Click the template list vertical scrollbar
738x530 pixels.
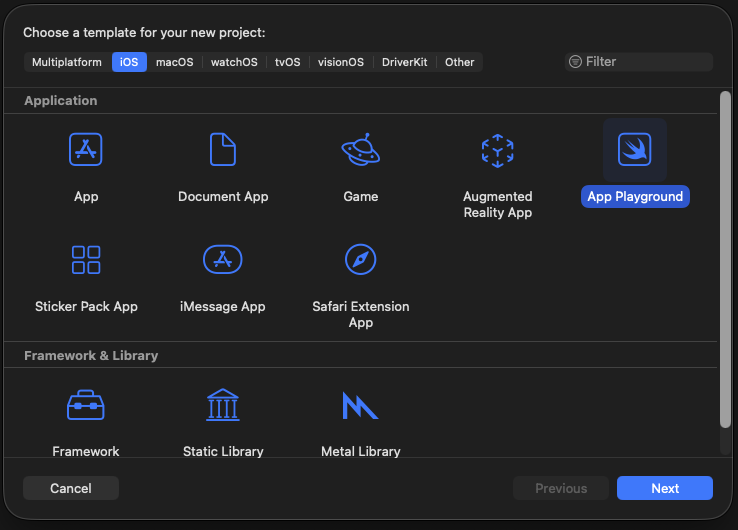[725, 259]
